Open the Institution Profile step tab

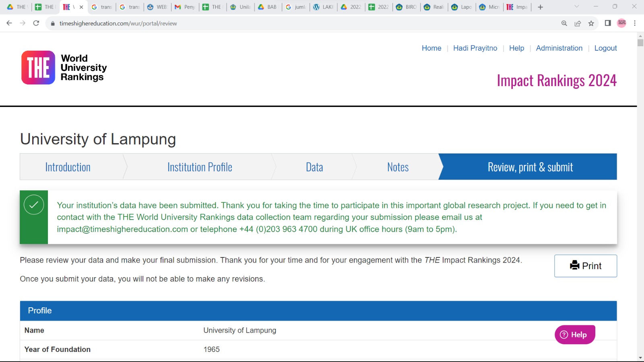pos(200,167)
